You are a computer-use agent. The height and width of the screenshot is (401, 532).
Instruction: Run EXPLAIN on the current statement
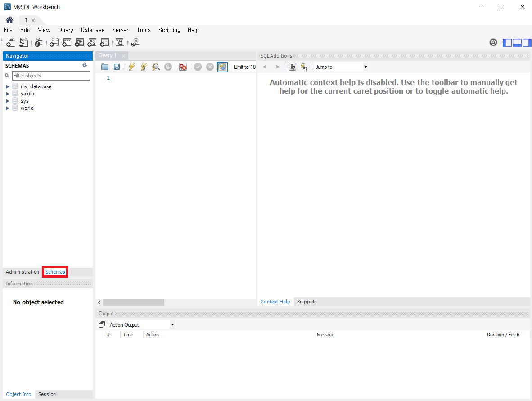(x=156, y=67)
